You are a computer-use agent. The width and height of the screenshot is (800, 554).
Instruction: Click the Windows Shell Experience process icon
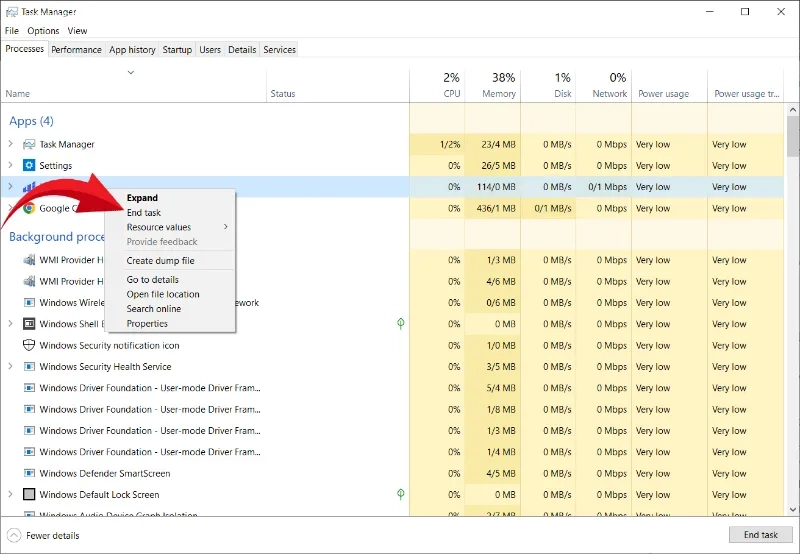click(x=29, y=324)
